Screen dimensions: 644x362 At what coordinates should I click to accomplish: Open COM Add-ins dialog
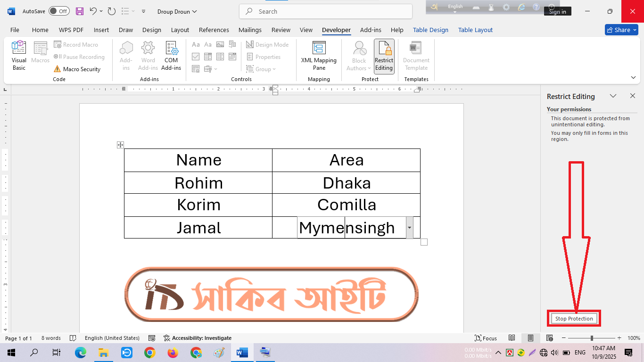[171, 56]
